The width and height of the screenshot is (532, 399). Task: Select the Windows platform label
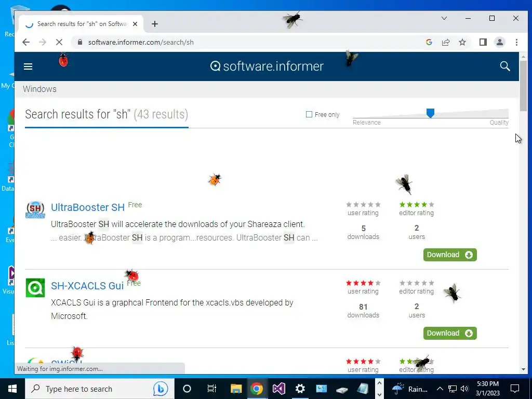[x=39, y=89]
